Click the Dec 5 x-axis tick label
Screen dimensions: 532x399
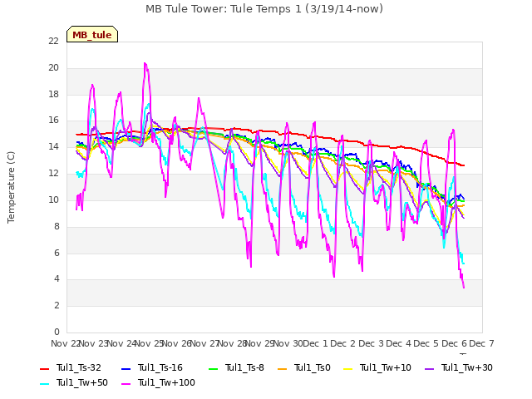click(x=426, y=343)
